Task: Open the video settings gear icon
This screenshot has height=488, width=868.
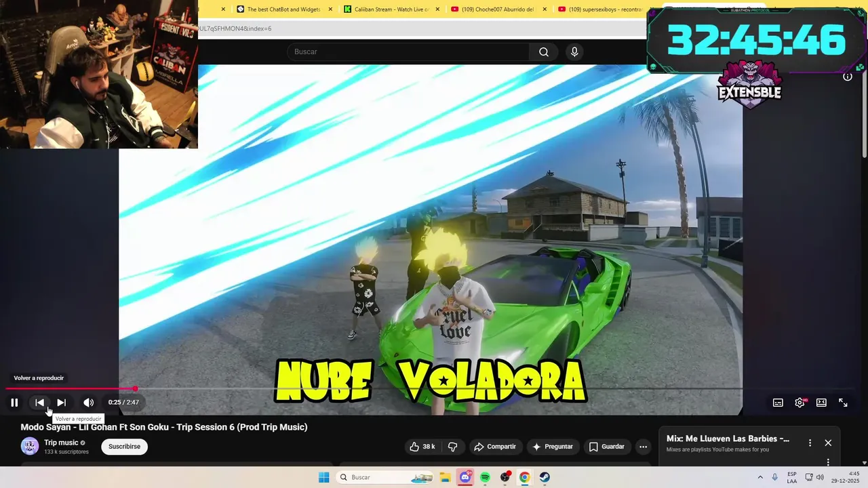Action: tap(800, 403)
